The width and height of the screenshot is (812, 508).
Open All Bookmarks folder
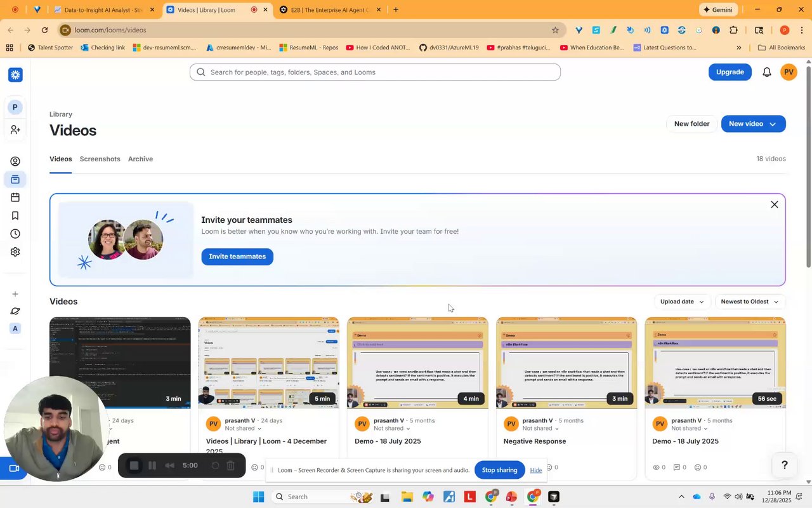(x=782, y=48)
